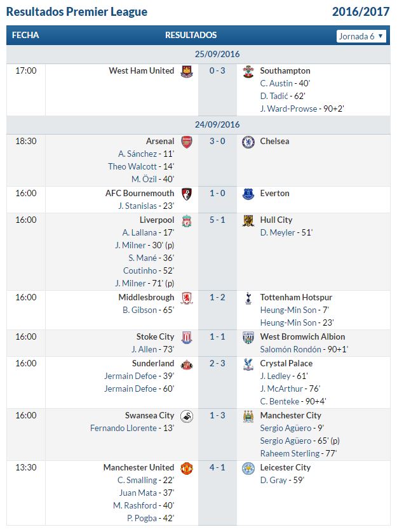
Task: Open the Jornada 6 dropdown
Action: [361, 36]
